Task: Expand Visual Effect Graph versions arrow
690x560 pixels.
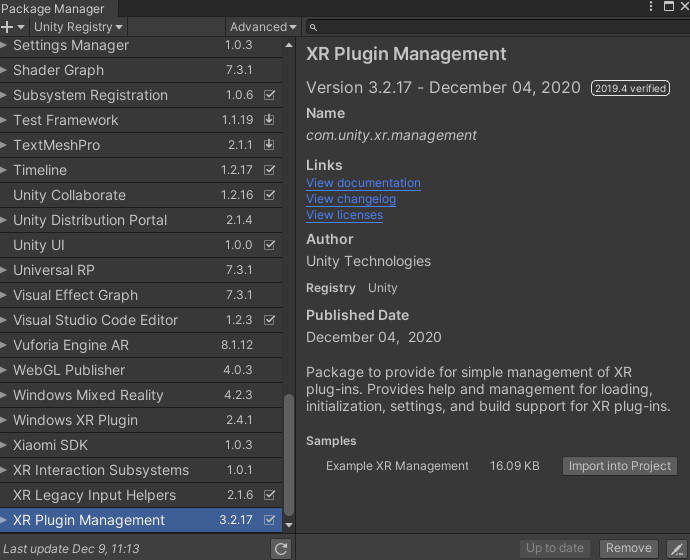Action: click(x=4, y=295)
